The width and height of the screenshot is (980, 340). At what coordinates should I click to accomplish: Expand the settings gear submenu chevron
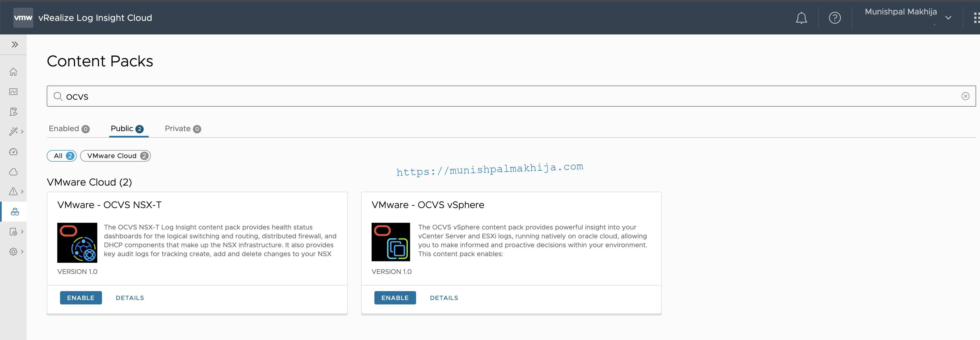[22, 251]
